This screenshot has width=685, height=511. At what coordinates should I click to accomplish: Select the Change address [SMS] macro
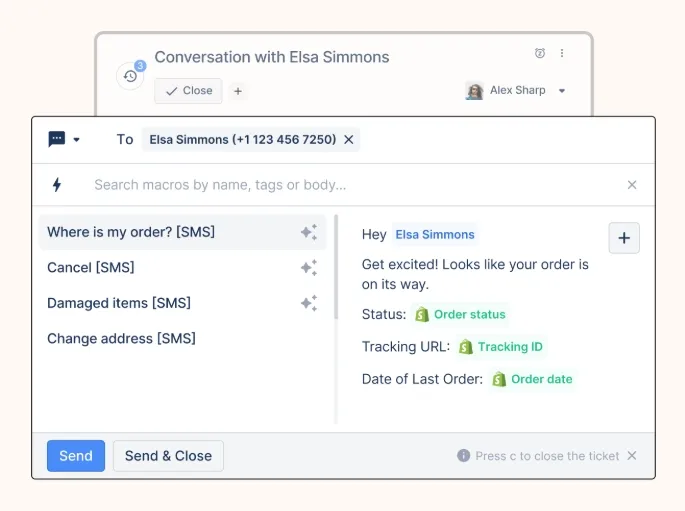(121, 339)
